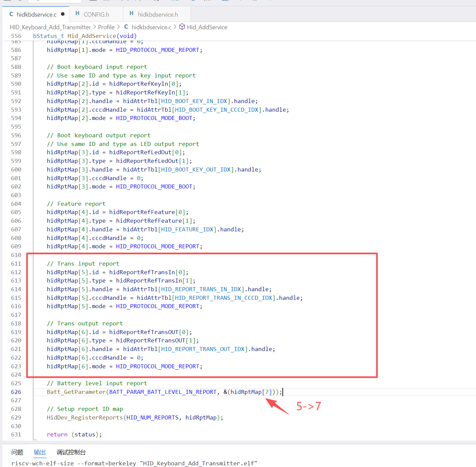Open the Profile breadcrumb folder
Viewport: 476px width, 467px height.
point(106,27)
